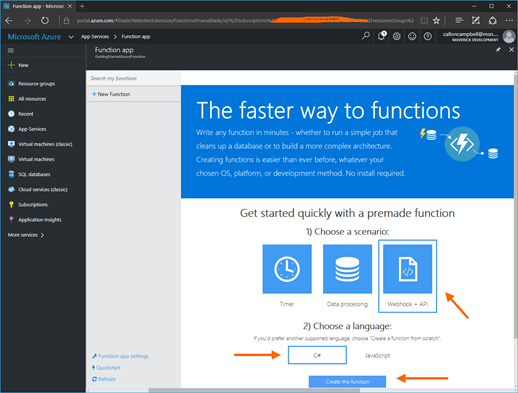This screenshot has height=393, width=518.
Task: Open Azure portal search magnifier
Action: (x=366, y=36)
